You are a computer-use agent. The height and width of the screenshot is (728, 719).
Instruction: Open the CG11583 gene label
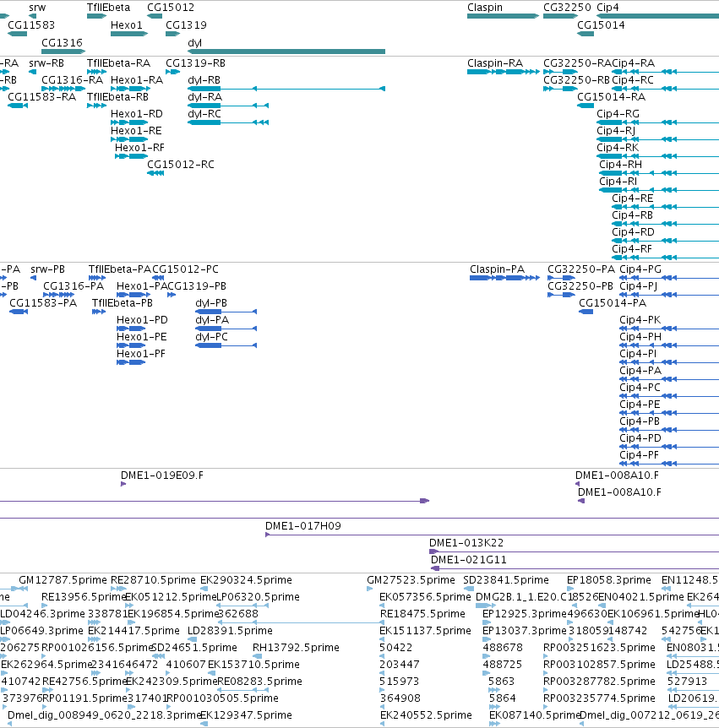coord(31,25)
